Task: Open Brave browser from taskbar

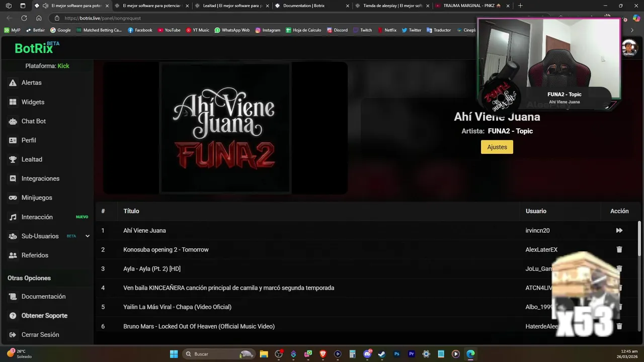Action: (323, 354)
